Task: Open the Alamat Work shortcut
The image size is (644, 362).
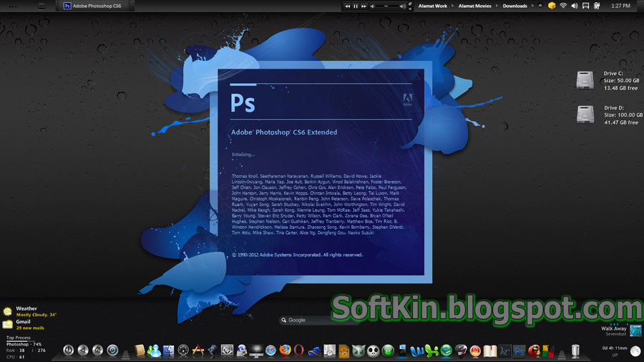Action: [432, 6]
